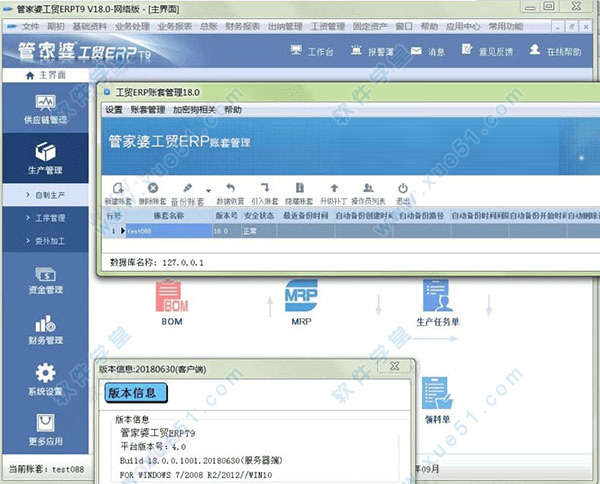
Task: Click the 升级补丁 up-arrow icon
Action: (334, 188)
